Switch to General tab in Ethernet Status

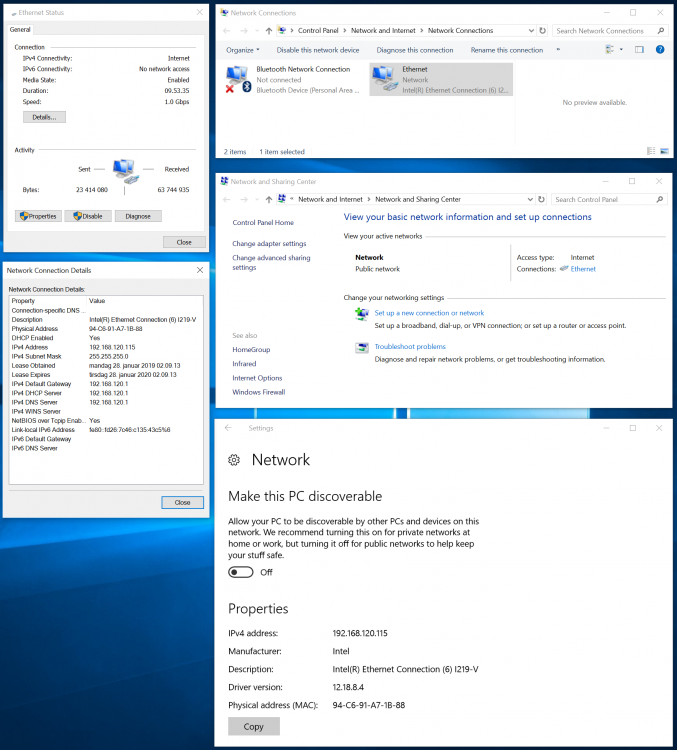[x=21, y=30]
